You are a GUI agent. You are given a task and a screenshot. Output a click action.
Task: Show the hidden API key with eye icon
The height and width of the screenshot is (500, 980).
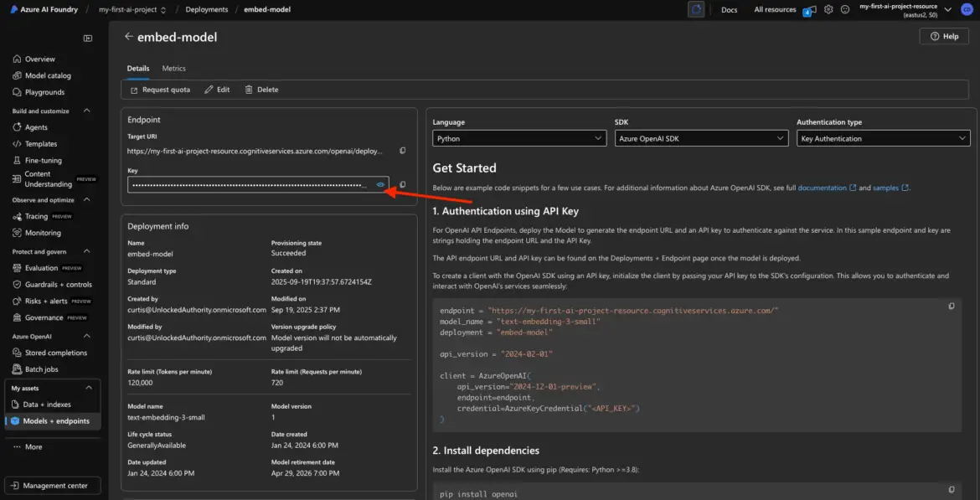tap(380, 184)
